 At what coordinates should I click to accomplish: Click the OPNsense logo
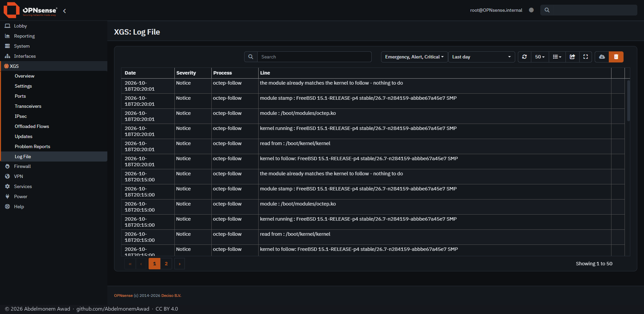tap(30, 10)
